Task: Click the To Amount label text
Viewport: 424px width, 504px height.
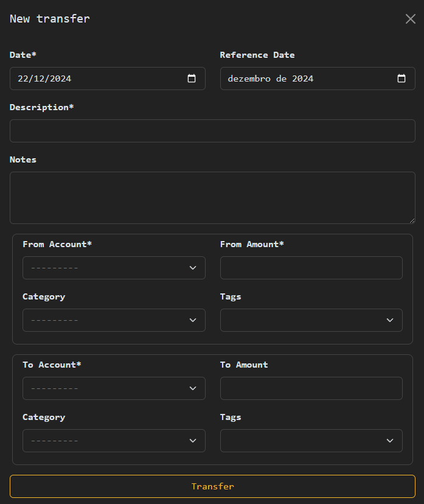Action: tap(244, 365)
